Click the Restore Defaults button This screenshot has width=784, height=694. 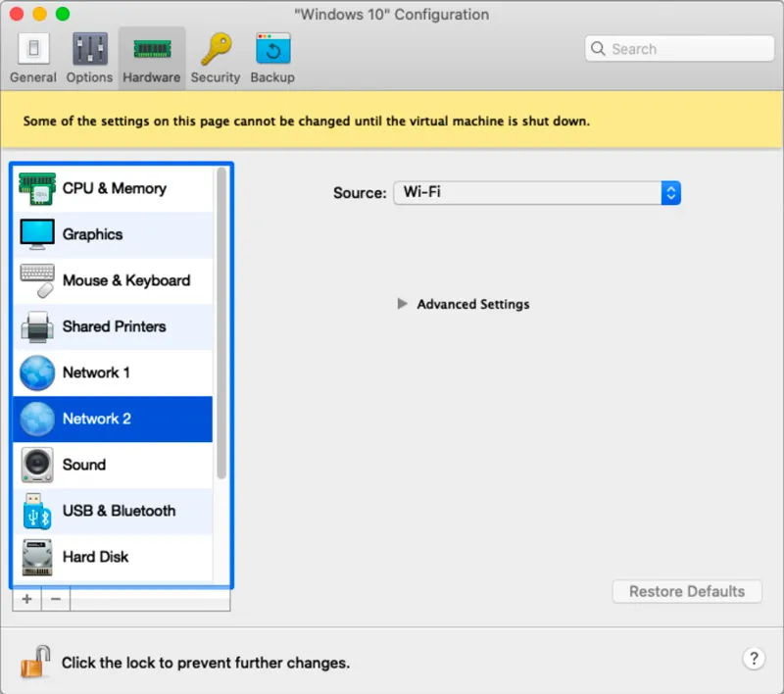coord(687,591)
